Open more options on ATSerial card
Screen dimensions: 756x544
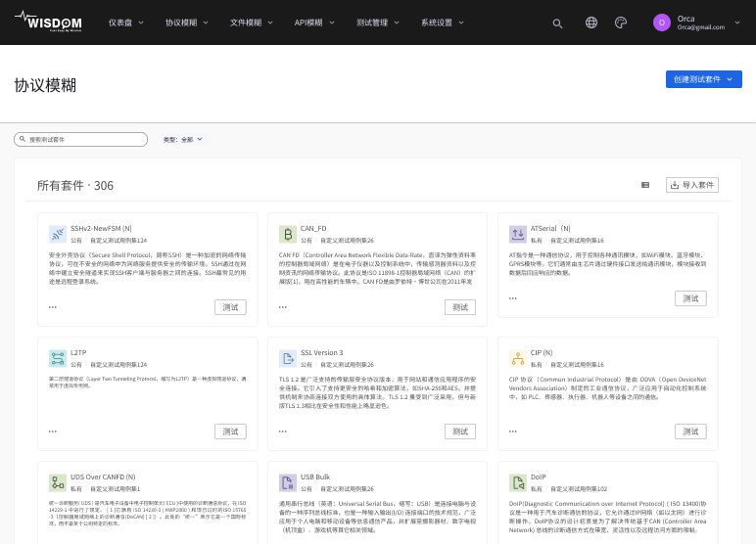pos(512,298)
